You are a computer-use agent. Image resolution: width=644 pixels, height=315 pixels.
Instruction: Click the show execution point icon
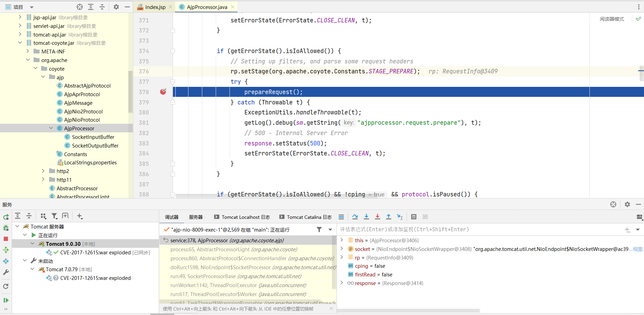pyautogui.click(x=341, y=217)
